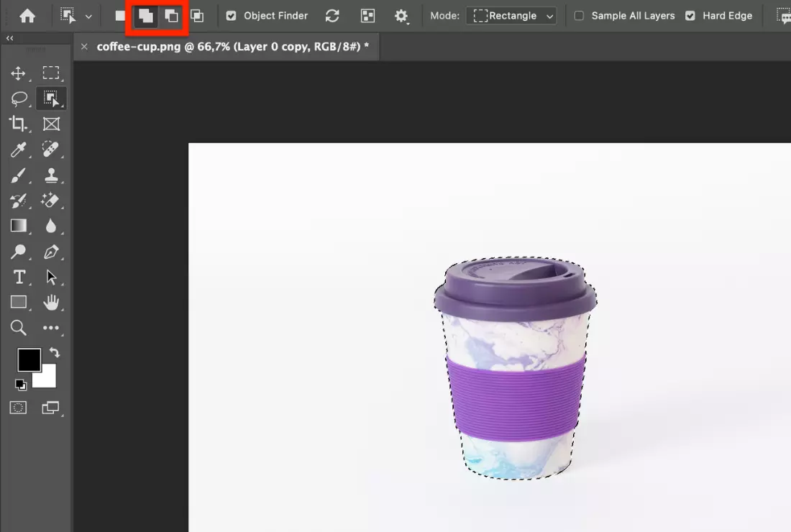This screenshot has width=791, height=532.
Task: Select the Lasso tool
Action: coord(18,98)
